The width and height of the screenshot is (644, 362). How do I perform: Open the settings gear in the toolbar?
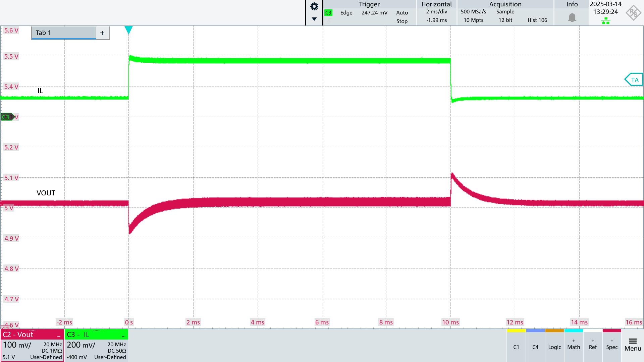click(314, 7)
